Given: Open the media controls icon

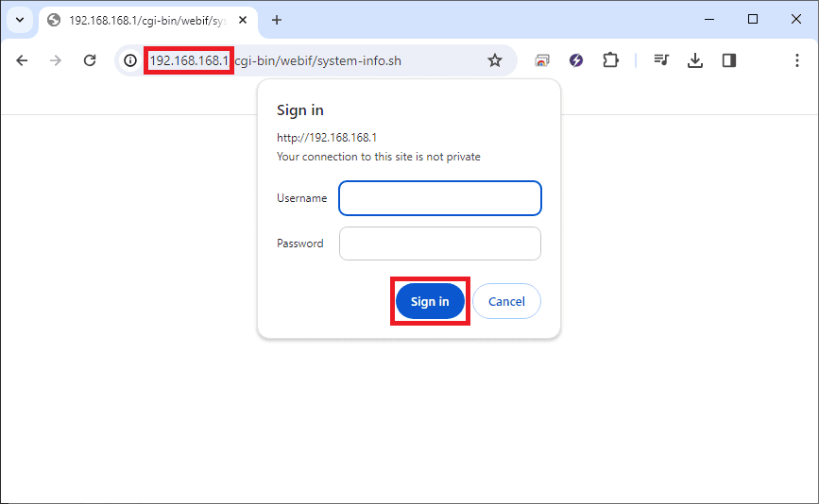Looking at the screenshot, I should pos(662,60).
